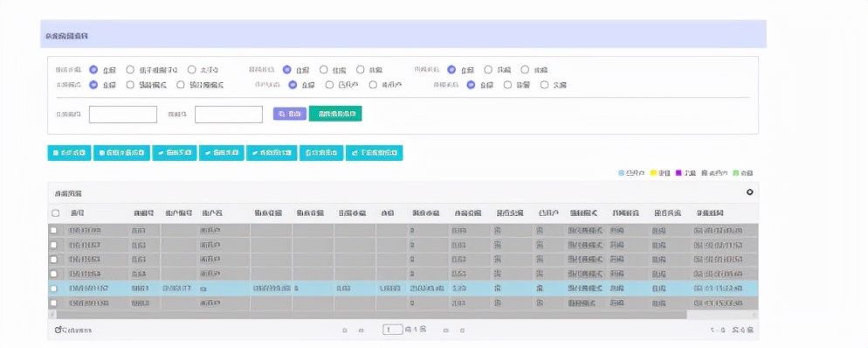Click the green legend swatch above the table
Viewport: 868px width, 348px height.
[x=735, y=173]
